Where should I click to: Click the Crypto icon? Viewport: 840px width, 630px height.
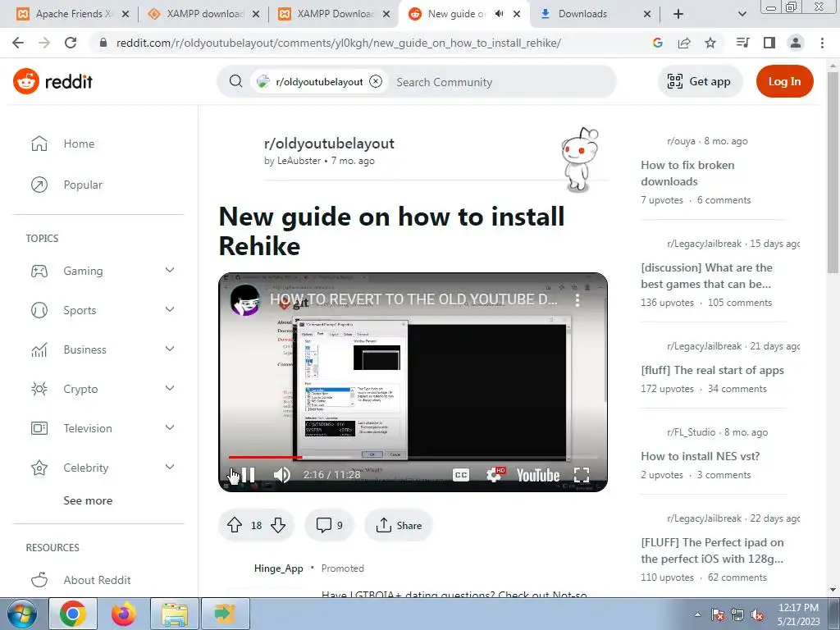[39, 389]
